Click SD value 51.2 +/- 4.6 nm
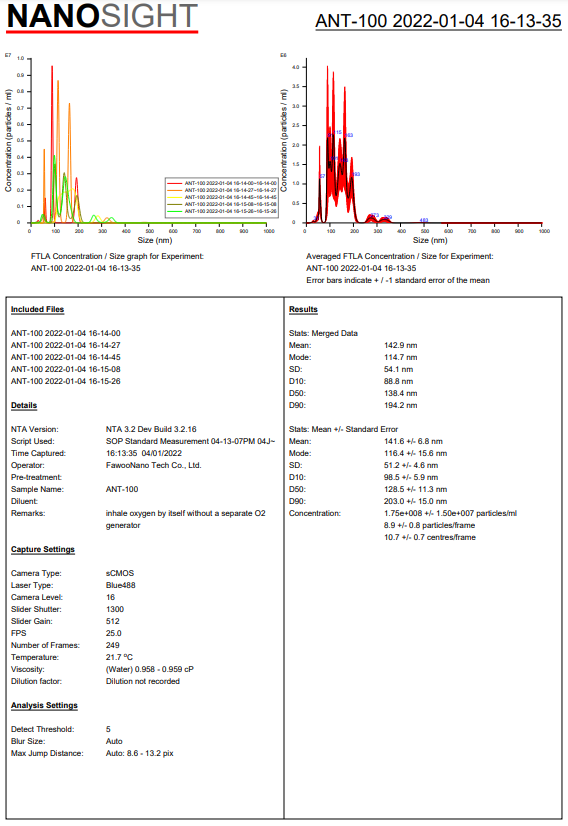 pos(411,465)
